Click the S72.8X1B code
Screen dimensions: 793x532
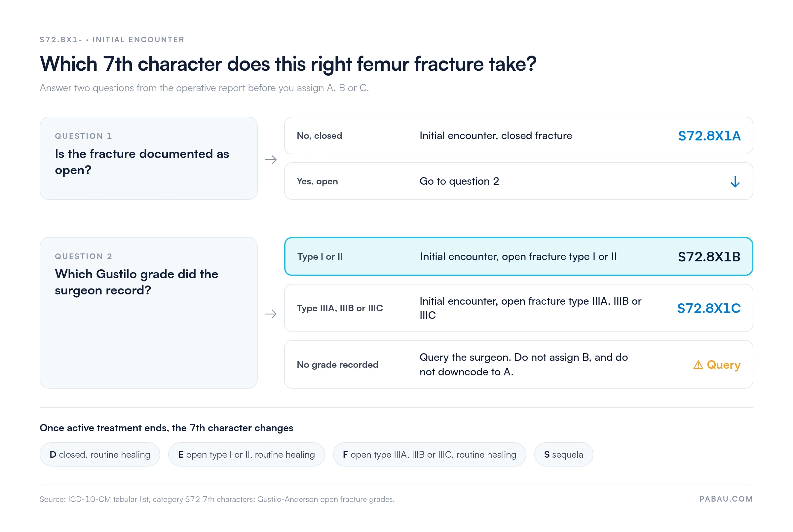709,257
